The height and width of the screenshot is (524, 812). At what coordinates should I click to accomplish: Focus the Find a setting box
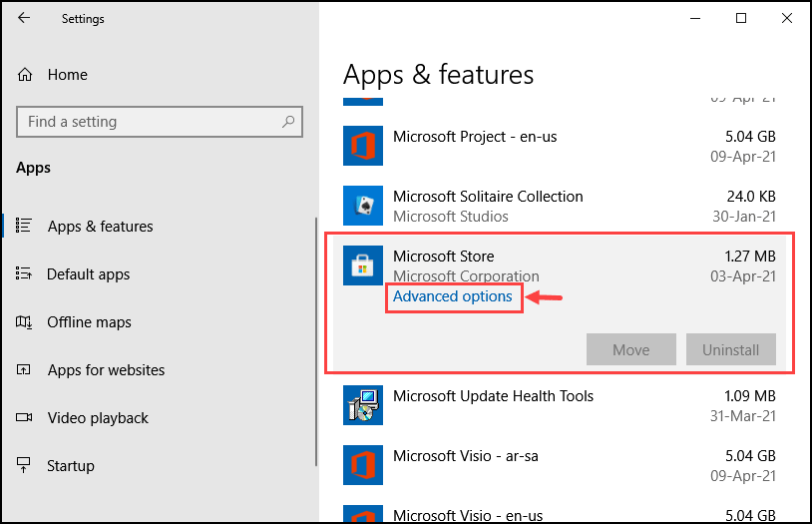(x=160, y=122)
